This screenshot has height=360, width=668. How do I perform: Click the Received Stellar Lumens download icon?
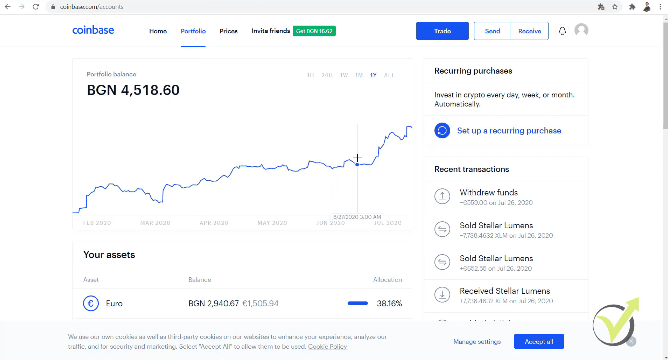click(442, 294)
